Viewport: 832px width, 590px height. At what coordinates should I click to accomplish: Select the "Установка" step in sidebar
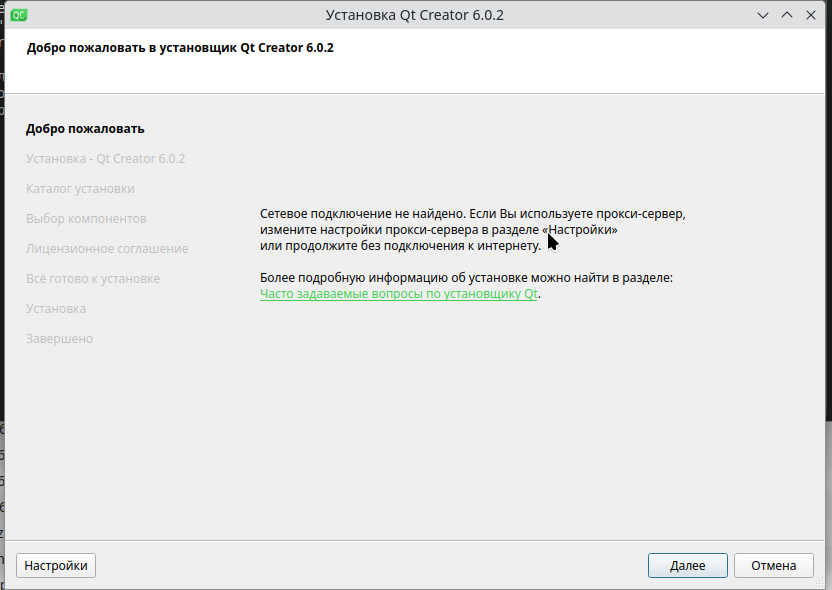click(x=56, y=309)
